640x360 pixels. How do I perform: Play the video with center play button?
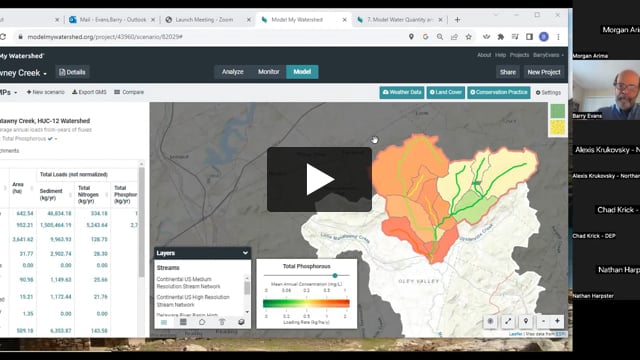(319, 179)
